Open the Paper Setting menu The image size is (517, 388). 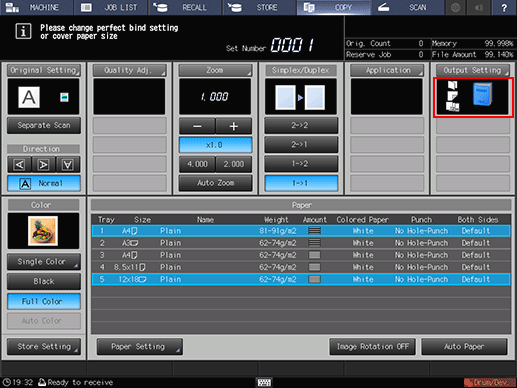click(x=139, y=347)
